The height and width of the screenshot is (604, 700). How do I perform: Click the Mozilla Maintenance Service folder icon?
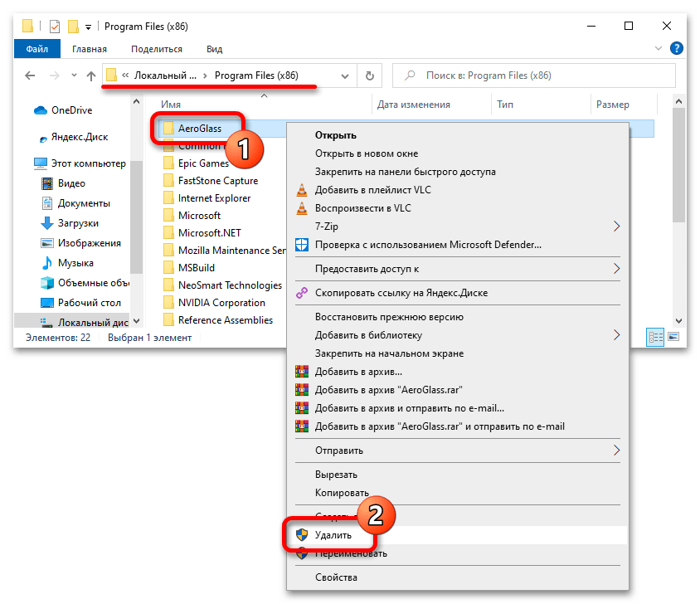168,251
